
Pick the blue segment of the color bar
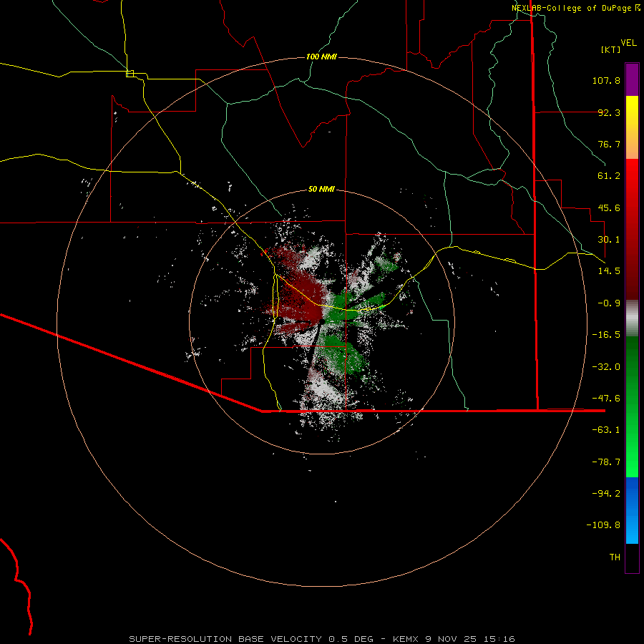click(632, 510)
